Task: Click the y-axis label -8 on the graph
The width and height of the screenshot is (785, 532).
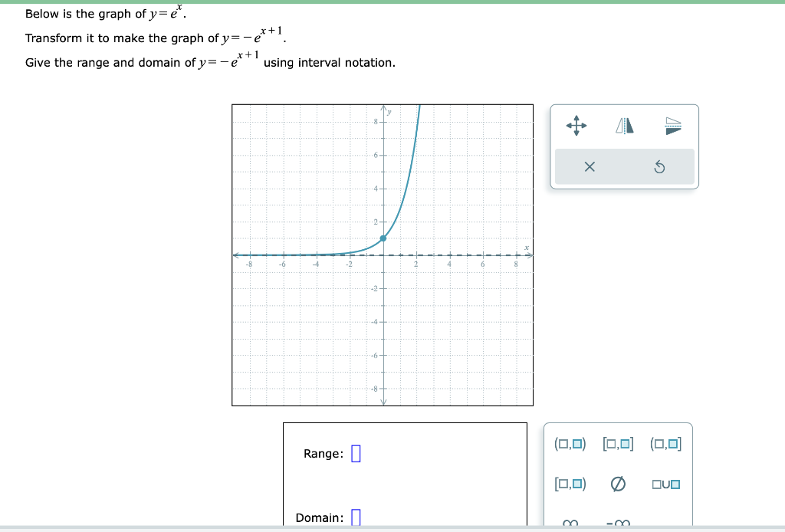Action: [374, 389]
